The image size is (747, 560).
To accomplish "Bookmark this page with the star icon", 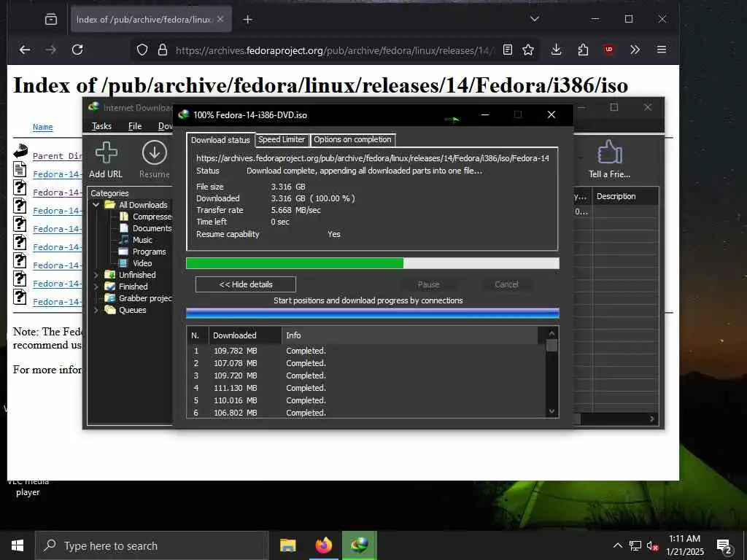I will (528, 50).
